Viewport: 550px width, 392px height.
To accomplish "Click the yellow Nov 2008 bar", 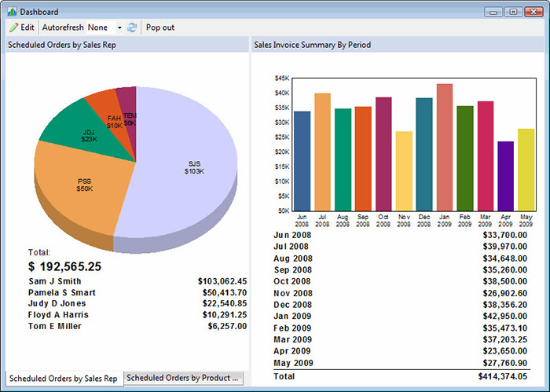I will (404, 173).
